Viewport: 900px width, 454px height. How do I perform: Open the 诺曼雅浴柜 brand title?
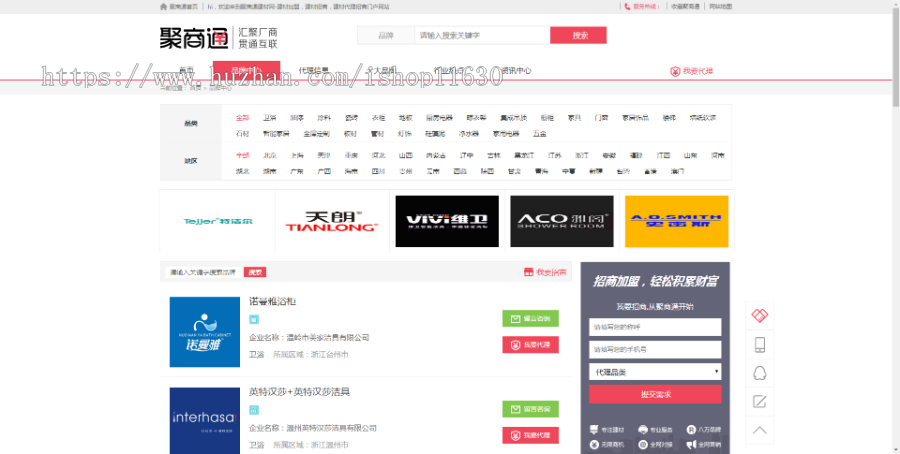[x=272, y=301]
